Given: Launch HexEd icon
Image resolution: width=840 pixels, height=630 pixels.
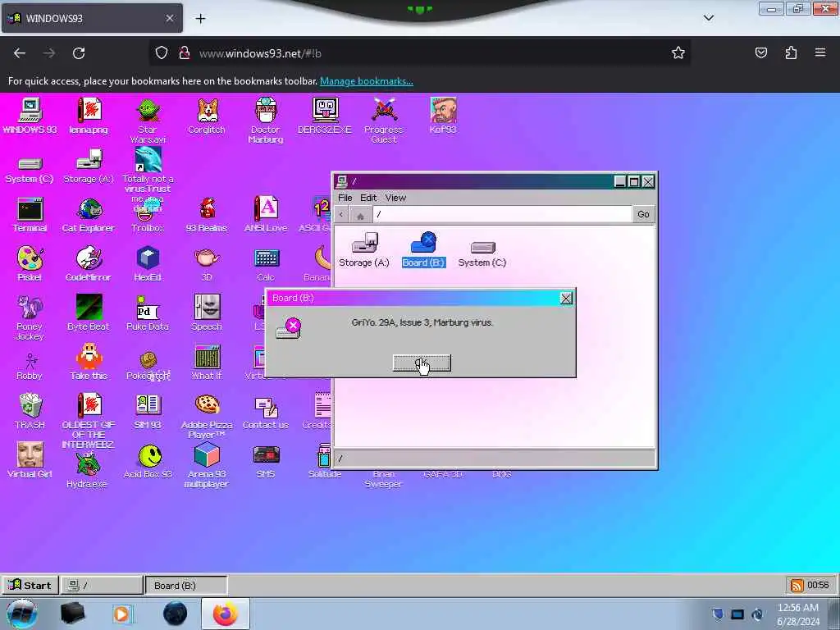Looking at the screenshot, I should 148,264.
